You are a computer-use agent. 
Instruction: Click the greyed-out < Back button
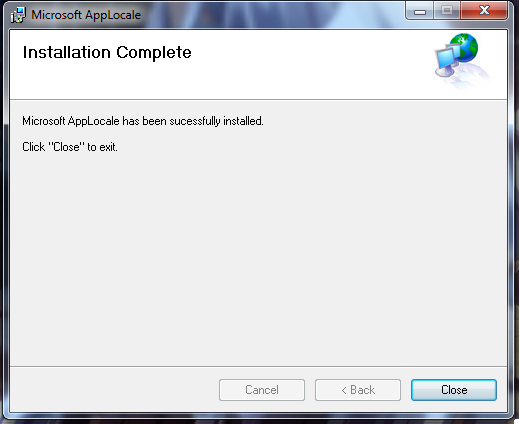click(x=358, y=390)
